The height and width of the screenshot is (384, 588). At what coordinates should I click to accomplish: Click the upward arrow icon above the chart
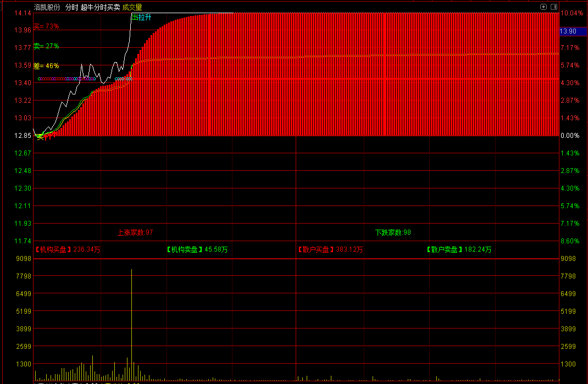coord(543,7)
